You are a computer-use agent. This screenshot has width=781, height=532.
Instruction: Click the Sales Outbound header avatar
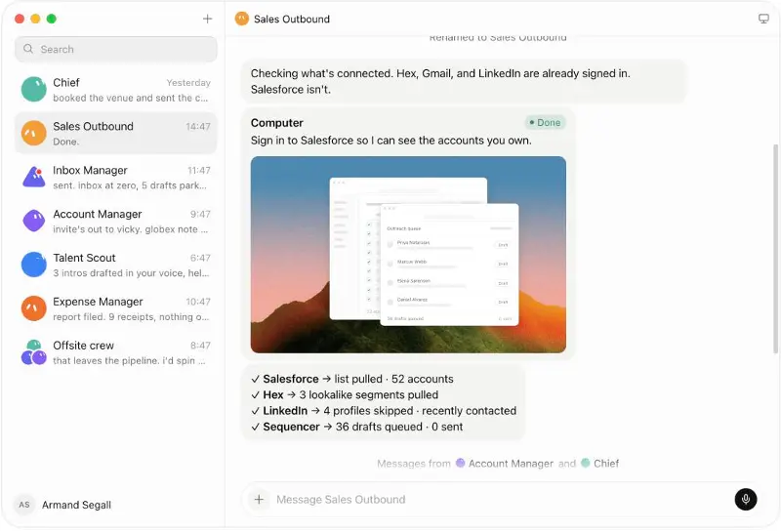coord(241,19)
